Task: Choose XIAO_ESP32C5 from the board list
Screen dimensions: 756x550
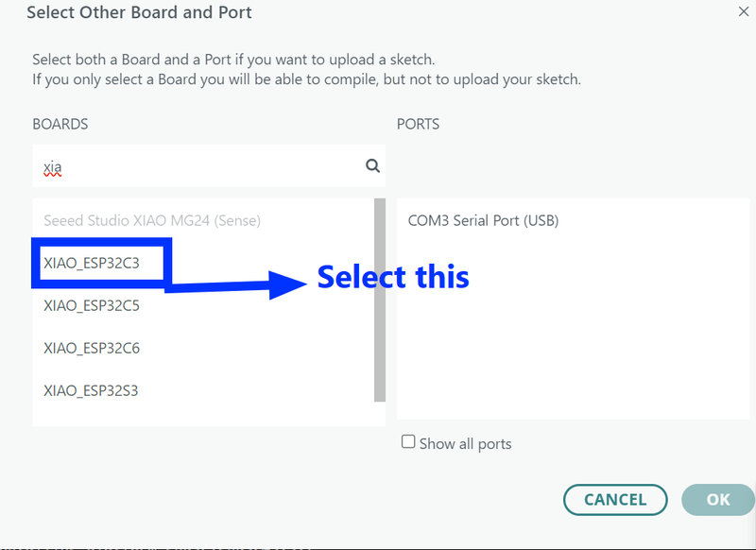Action: (92, 305)
